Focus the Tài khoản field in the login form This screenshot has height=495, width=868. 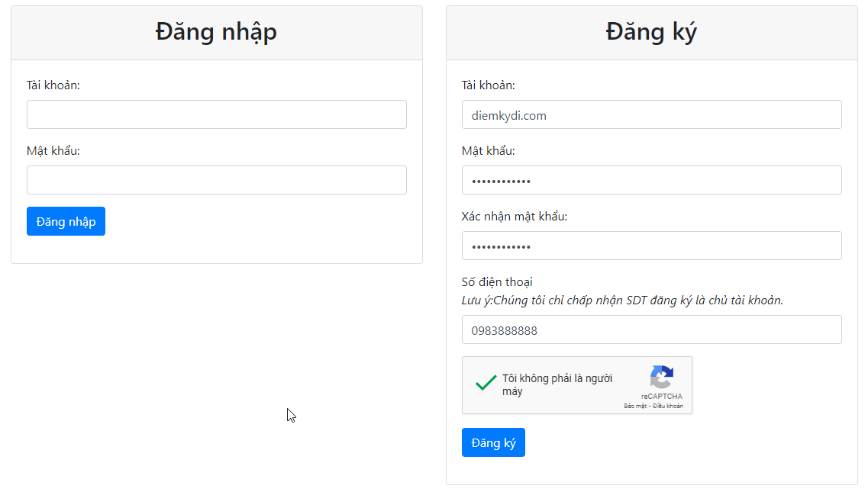tap(217, 114)
